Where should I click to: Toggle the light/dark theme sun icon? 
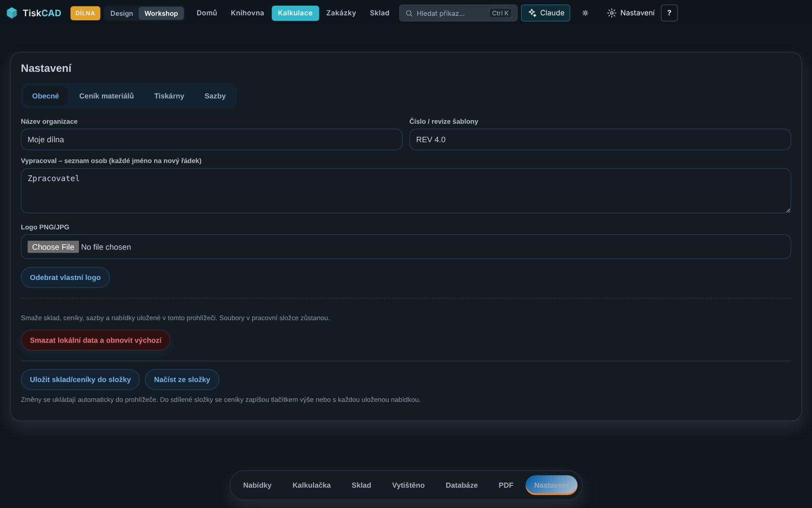click(x=585, y=13)
